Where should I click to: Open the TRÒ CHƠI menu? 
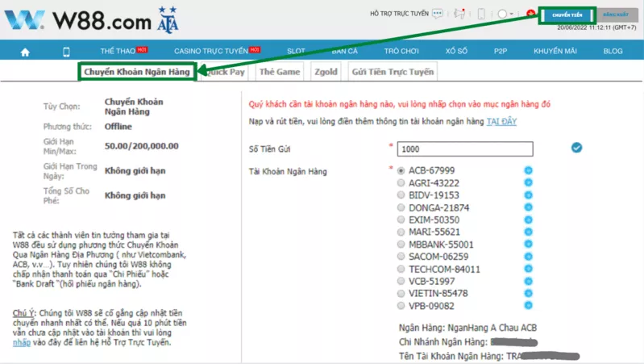click(401, 51)
